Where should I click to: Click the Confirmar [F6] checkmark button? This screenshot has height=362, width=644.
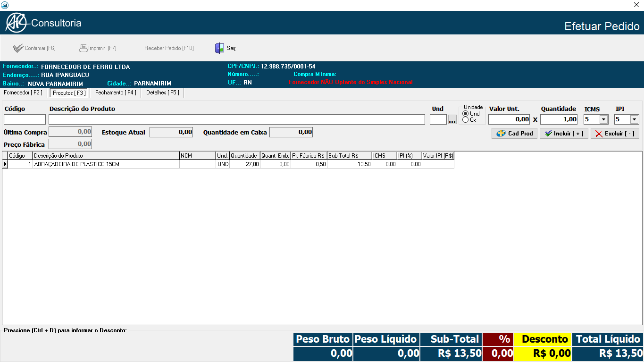[x=34, y=48]
